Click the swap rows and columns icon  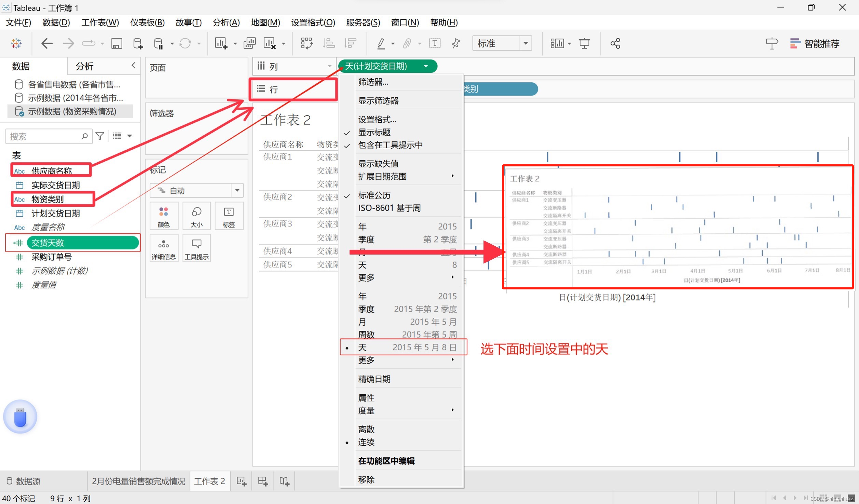click(x=306, y=44)
